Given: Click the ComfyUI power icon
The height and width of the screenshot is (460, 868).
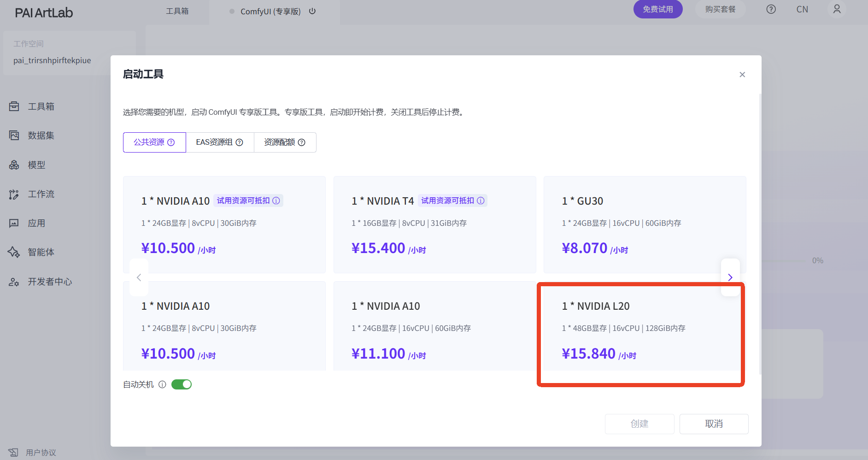Looking at the screenshot, I should (x=312, y=11).
